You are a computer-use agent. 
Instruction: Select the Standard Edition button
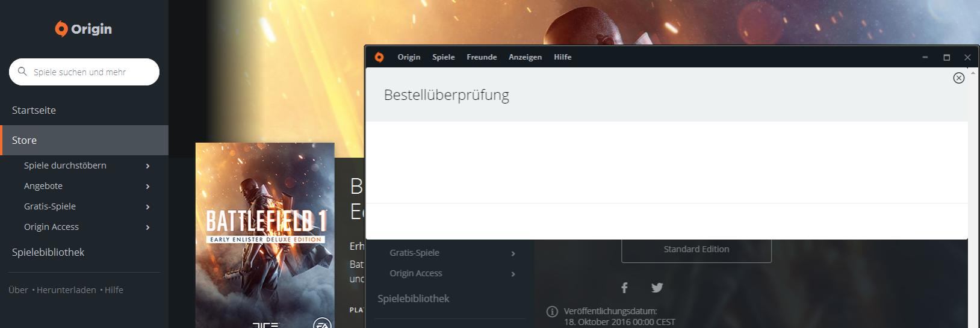[696, 250]
